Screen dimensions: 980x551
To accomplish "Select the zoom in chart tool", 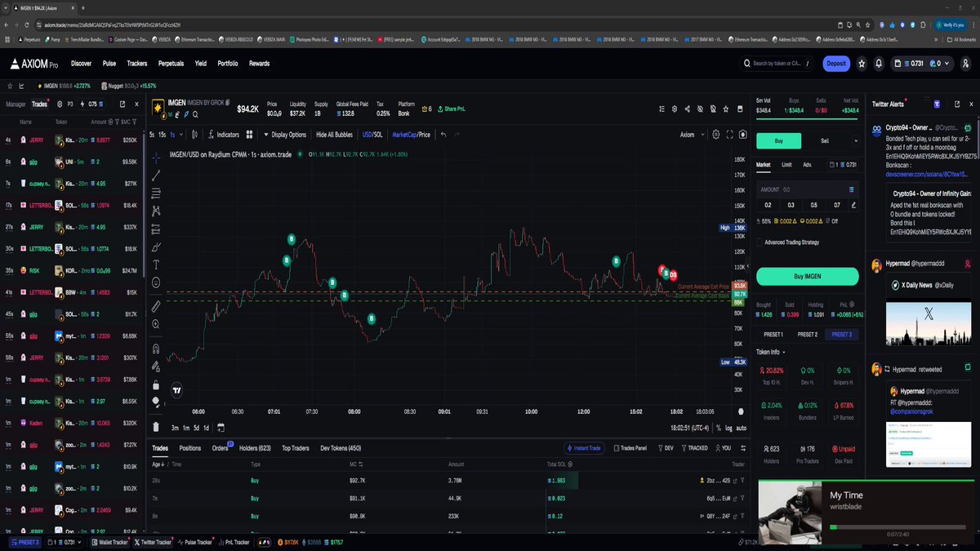I will coord(156,324).
